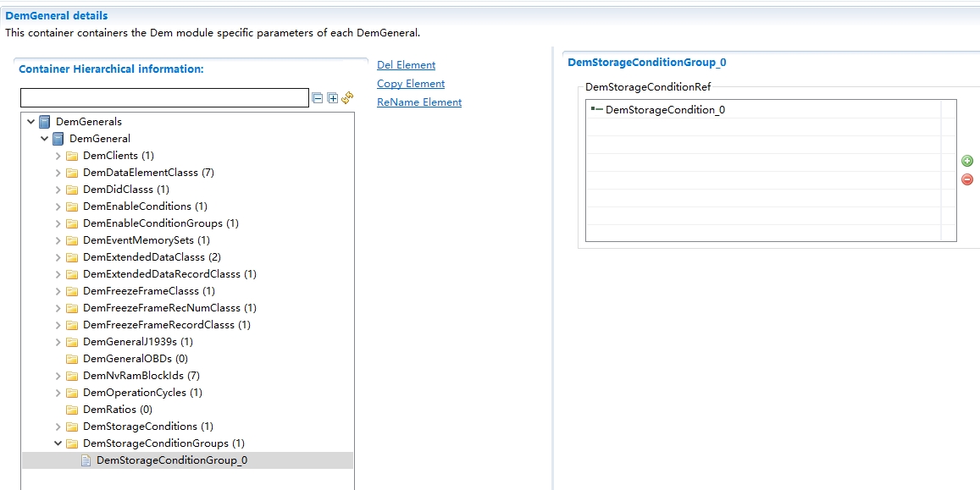Click the yellow sync arrows icon

pos(347,98)
